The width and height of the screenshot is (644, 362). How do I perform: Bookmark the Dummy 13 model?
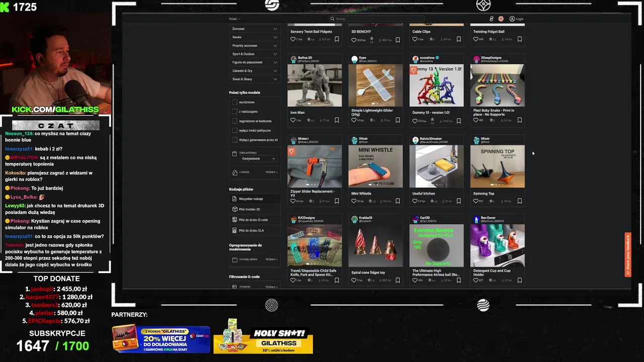pos(459,121)
